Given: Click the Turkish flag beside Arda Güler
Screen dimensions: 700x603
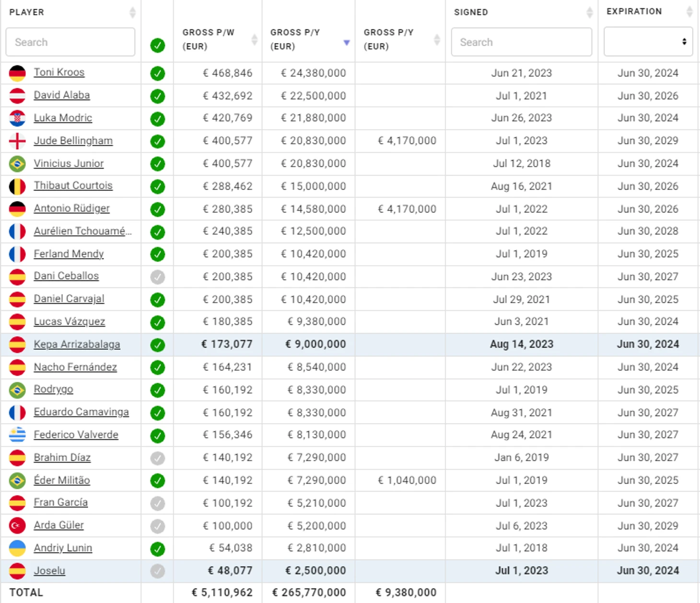Looking at the screenshot, I should (x=17, y=526).
